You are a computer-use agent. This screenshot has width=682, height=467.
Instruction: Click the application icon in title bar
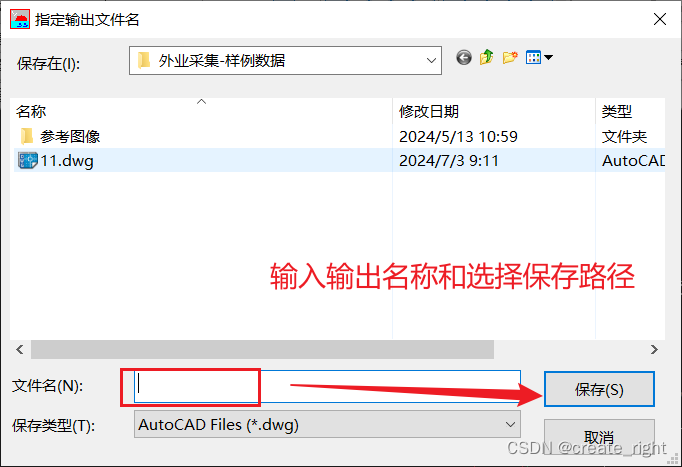point(20,20)
